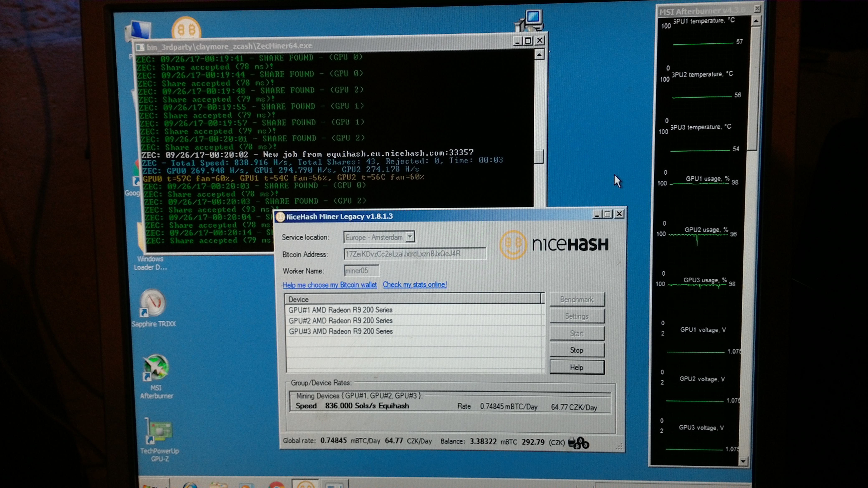This screenshot has width=868, height=488.
Task: Minimize the ZecMiner64 console window
Action: tap(517, 41)
